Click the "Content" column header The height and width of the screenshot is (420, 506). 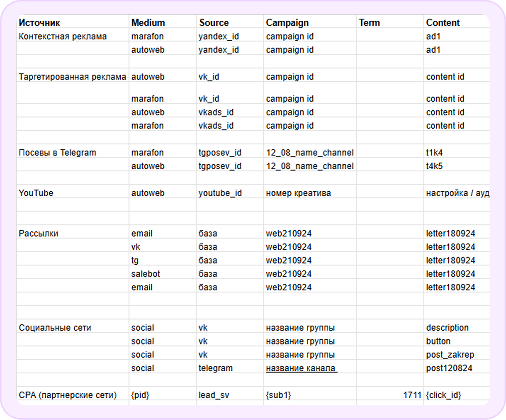pyautogui.click(x=443, y=23)
